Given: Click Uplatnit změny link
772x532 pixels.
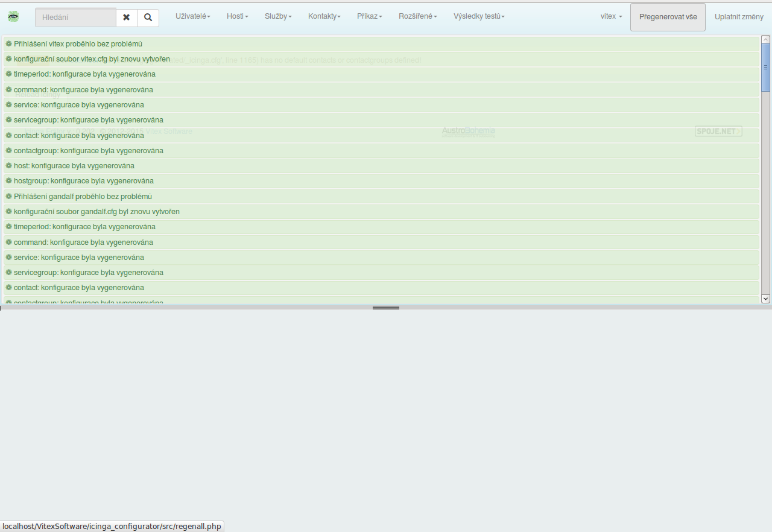Looking at the screenshot, I should tap(739, 17).
